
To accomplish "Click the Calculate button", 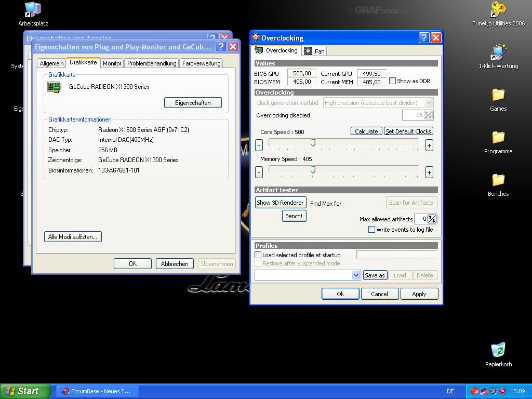I will 366,131.
